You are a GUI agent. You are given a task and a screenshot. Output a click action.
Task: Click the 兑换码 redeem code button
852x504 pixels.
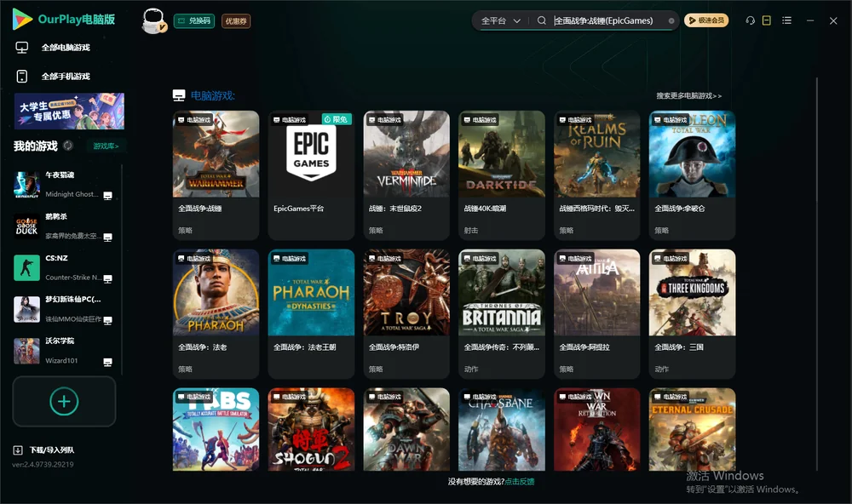click(194, 20)
